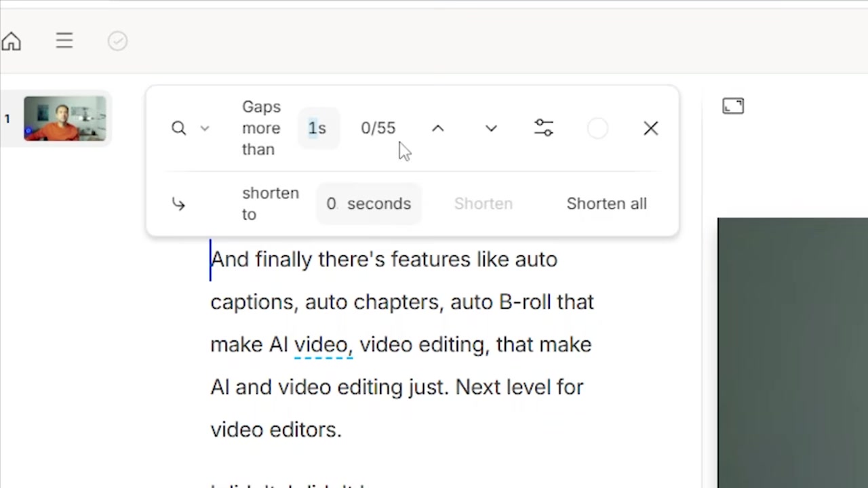Click "shorten to" label

point(271,203)
